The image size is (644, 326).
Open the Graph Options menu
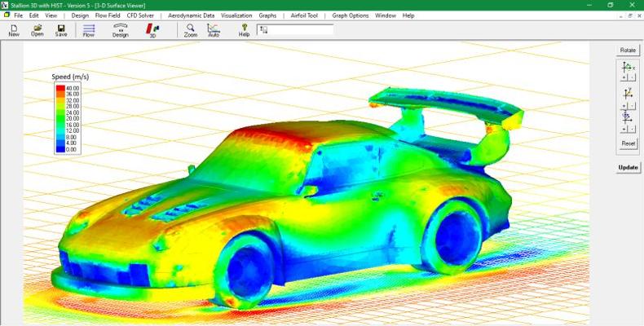(x=351, y=15)
